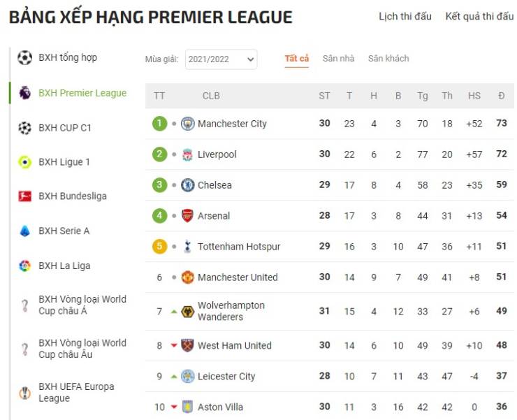Click the Serie A logo in sidebar
The width and height of the screenshot is (517, 420).
25,231
